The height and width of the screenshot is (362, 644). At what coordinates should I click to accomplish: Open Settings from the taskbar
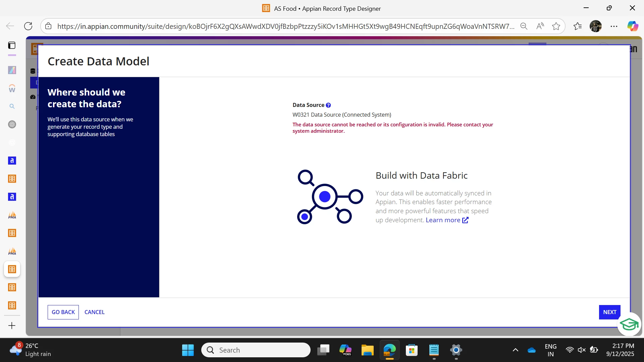(456, 350)
